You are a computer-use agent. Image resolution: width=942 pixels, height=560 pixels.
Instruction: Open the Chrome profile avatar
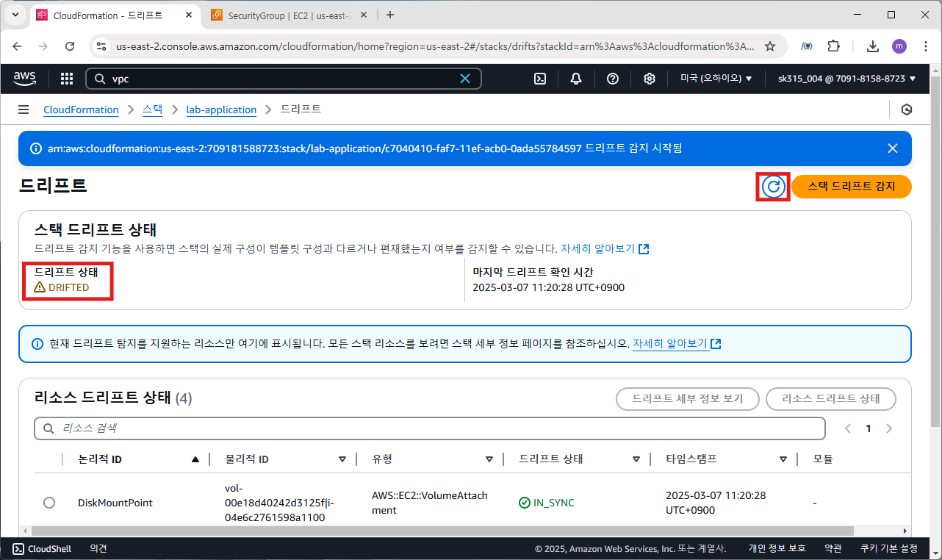899,46
